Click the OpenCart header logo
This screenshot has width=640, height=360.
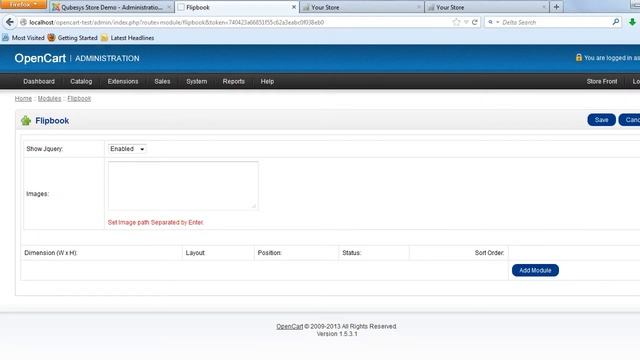point(40,58)
